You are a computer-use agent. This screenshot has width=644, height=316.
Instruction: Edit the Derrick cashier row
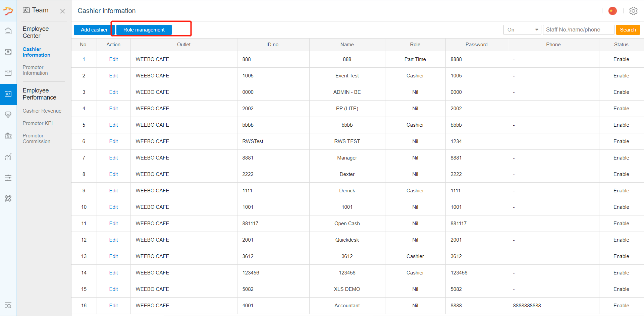tap(113, 191)
